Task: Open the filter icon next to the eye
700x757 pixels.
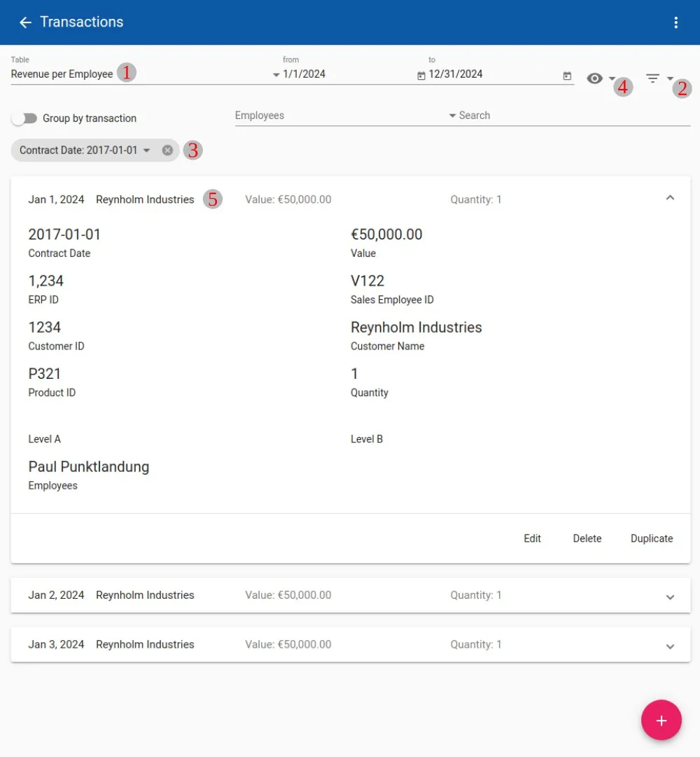Action: [652, 78]
